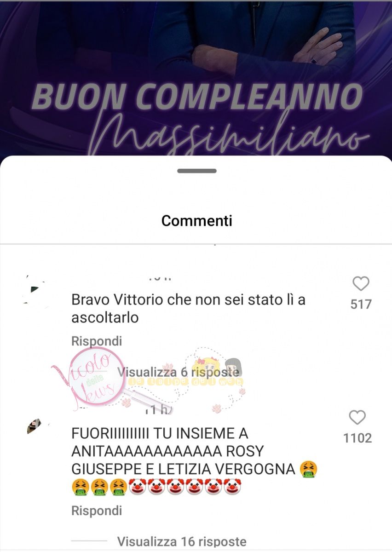
Task: Click Rispondi under the FUORIIII comment
Action: [97, 511]
